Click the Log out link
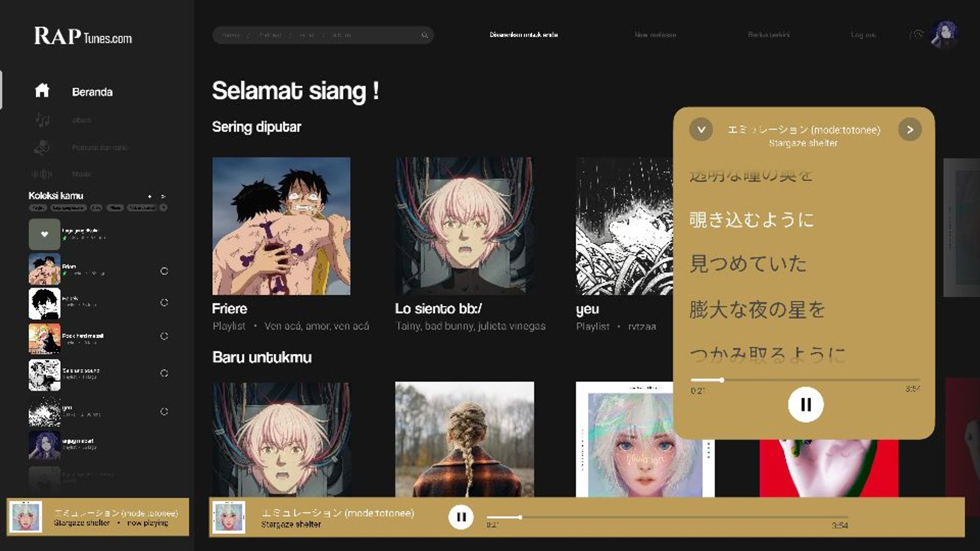 click(863, 35)
